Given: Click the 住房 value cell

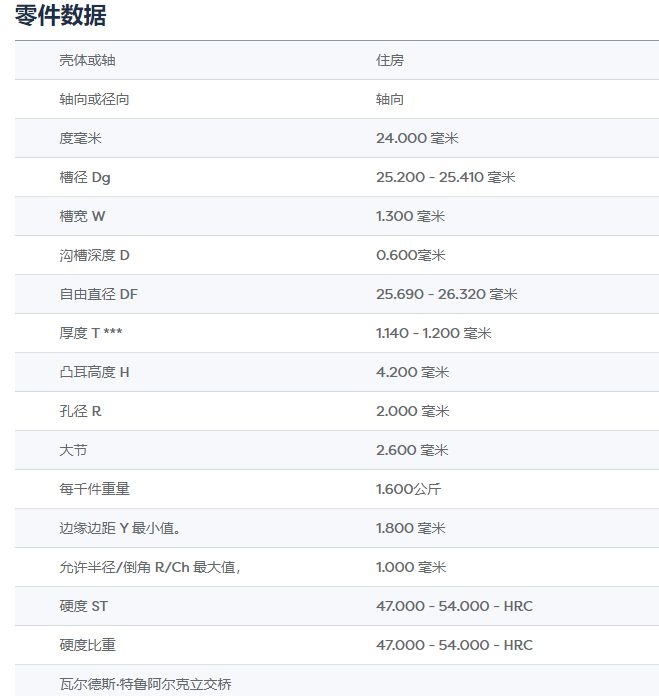Looking at the screenshot, I should pyautogui.click(x=390, y=60).
